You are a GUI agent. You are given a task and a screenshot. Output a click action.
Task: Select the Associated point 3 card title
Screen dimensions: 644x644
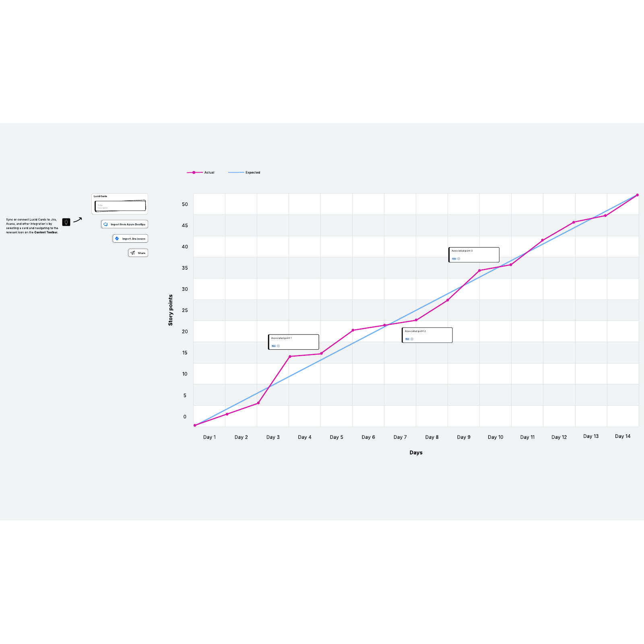[462, 251]
